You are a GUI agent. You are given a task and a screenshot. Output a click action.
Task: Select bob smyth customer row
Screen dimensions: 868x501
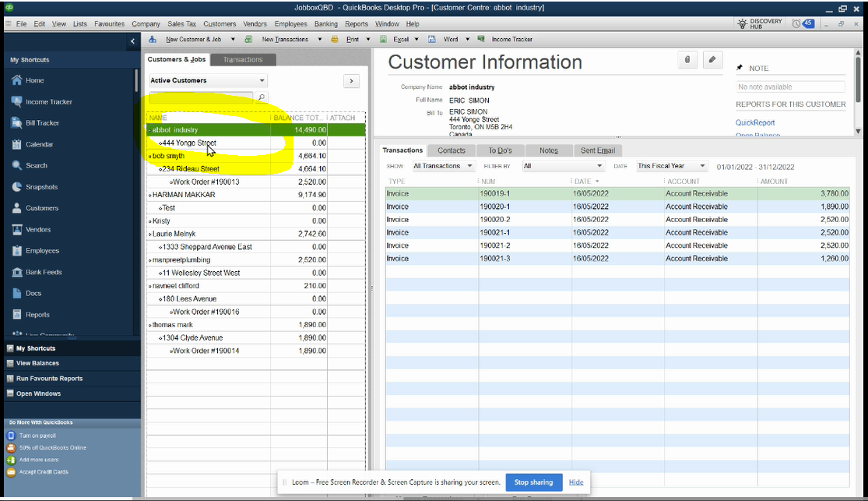(255, 156)
